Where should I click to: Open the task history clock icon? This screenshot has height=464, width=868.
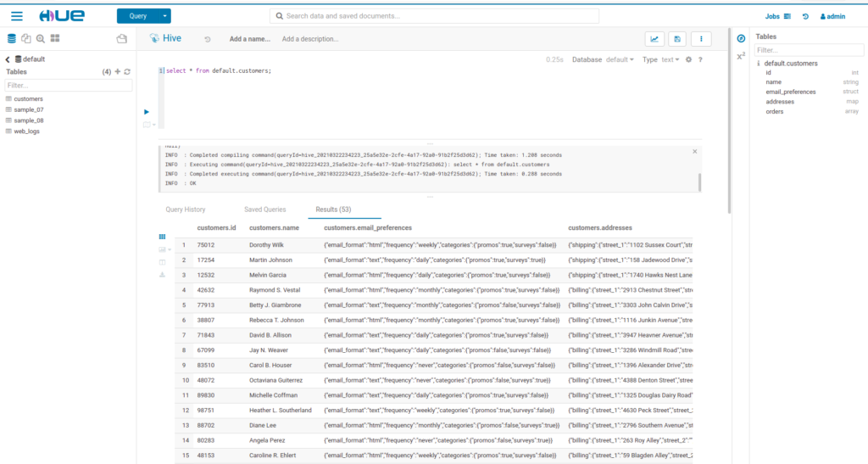pos(805,17)
